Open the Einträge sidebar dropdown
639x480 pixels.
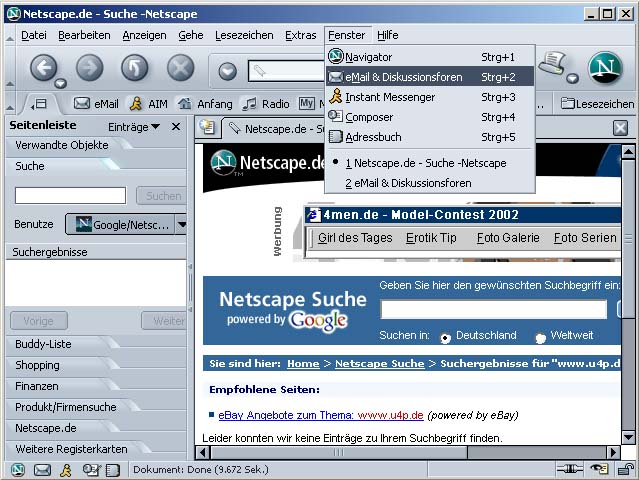pos(134,127)
